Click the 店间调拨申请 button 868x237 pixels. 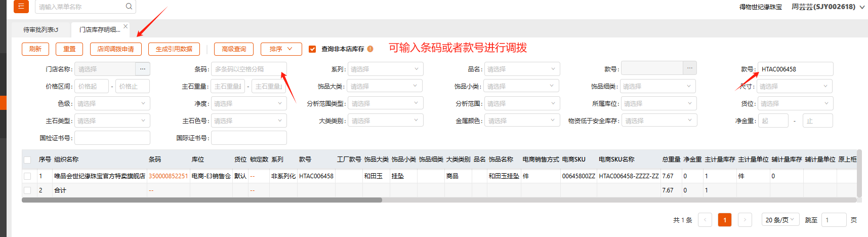click(x=115, y=49)
